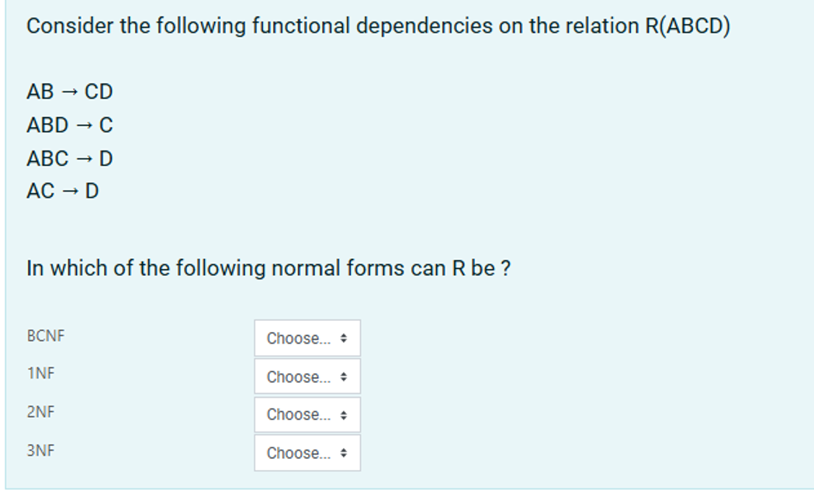Click the up-down arrow icon beside 3NF
Screen dimensions: 814x504
coord(344,453)
